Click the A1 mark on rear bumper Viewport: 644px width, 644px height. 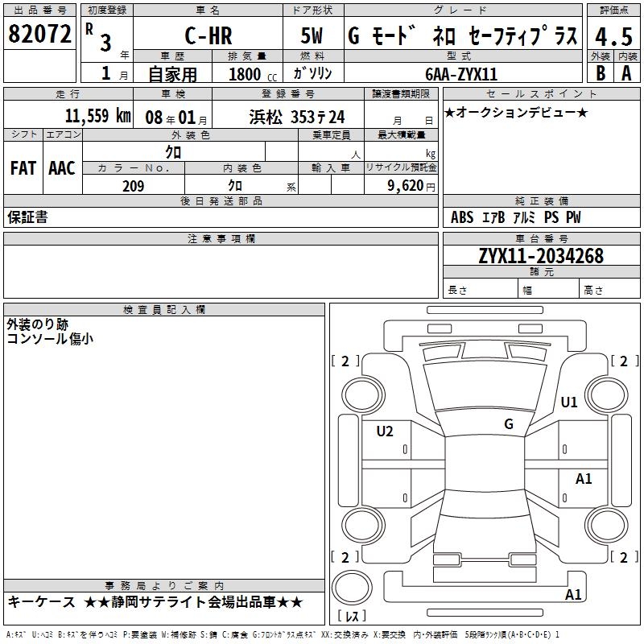click(x=573, y=595)
